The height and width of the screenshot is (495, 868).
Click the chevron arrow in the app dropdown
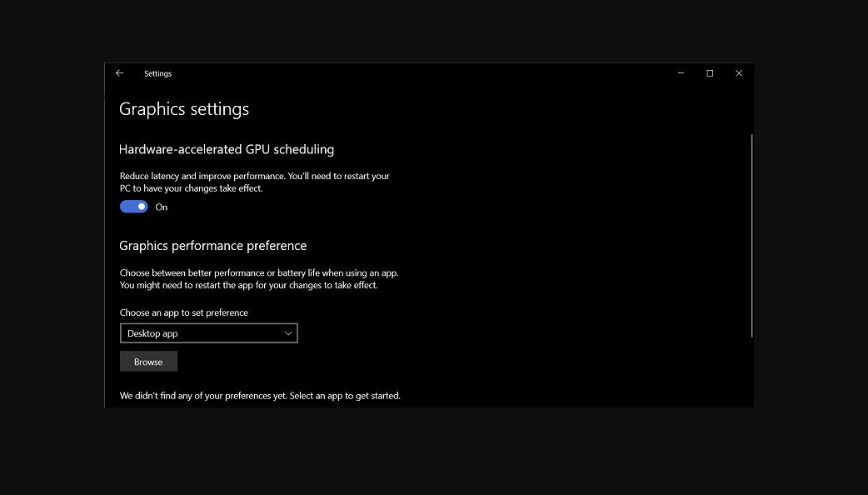(x=288, y=333)
